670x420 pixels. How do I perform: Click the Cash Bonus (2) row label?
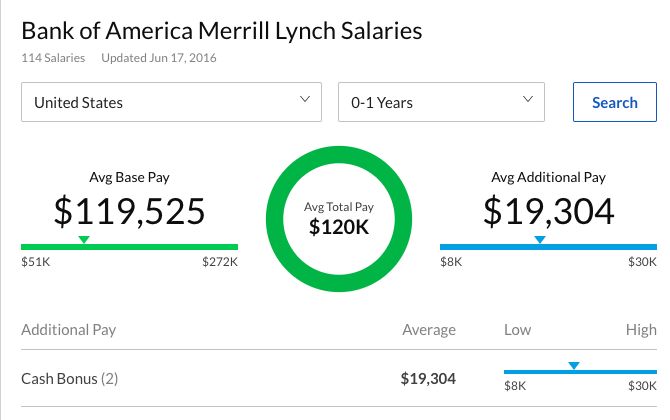coord(70,379)
